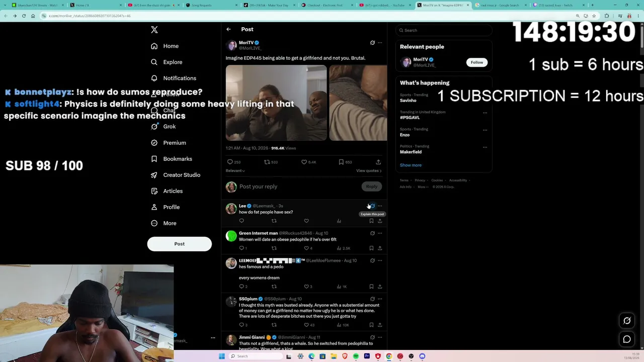Click the Post your reply text field
Screen dimensions: 644x362
click(299, 187)
